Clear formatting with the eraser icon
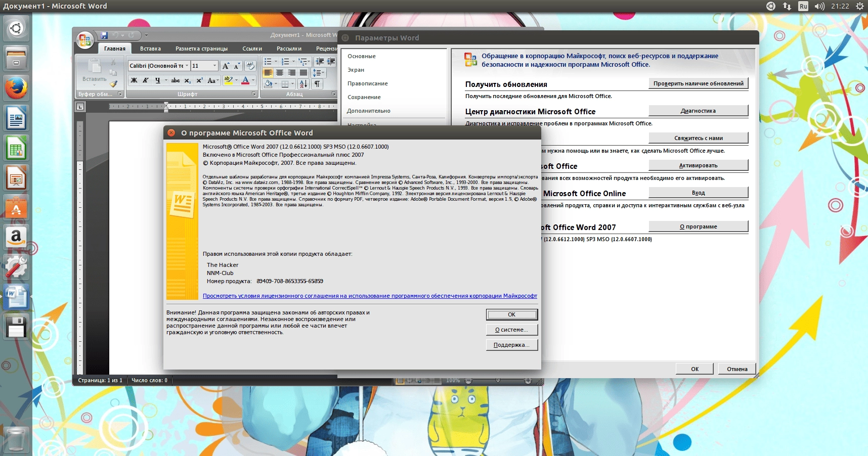 pos(250,66)
